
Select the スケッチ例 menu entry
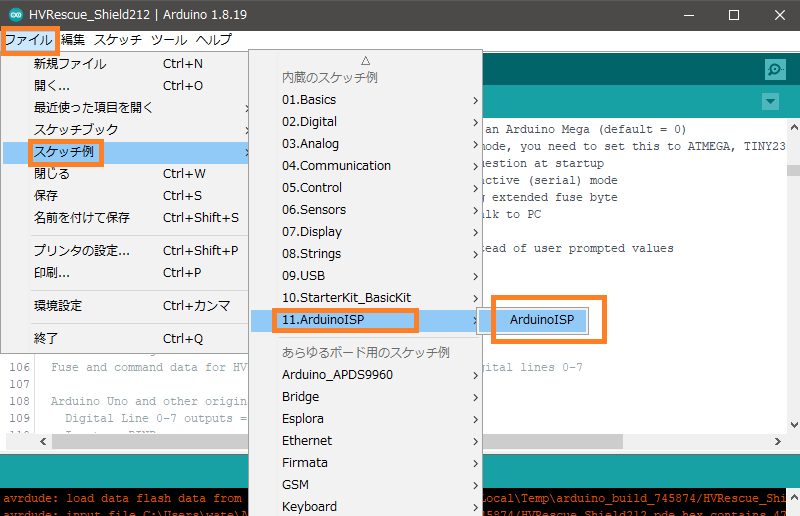point(126,152)
